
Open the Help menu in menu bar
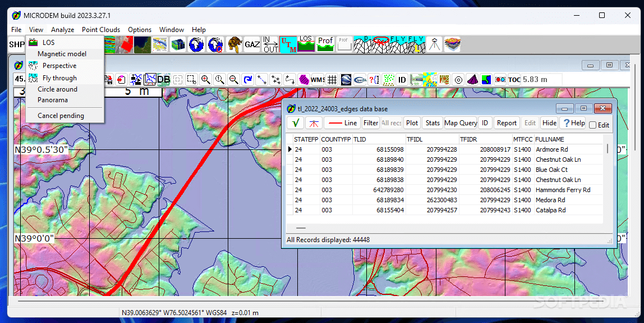(x=199, y=30)
